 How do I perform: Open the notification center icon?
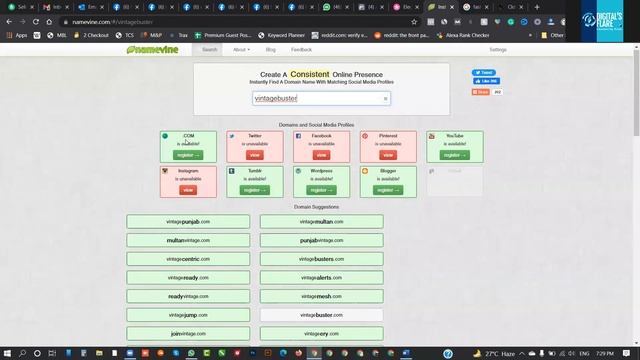627,353
